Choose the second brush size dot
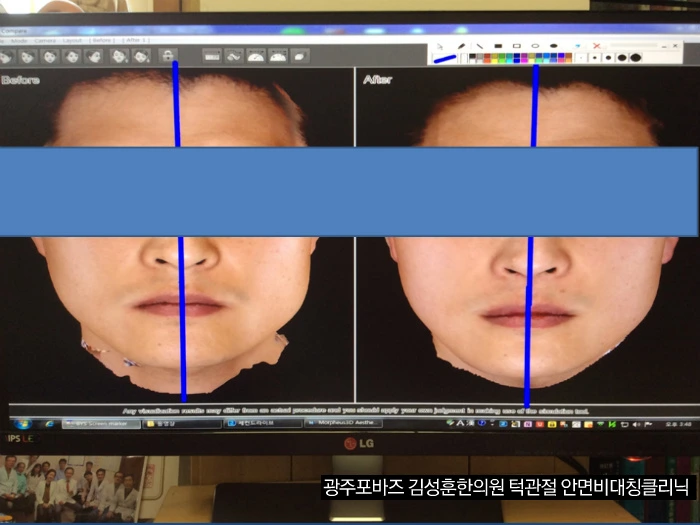This screenshot has height=525, width=700. tap(595, 58)
